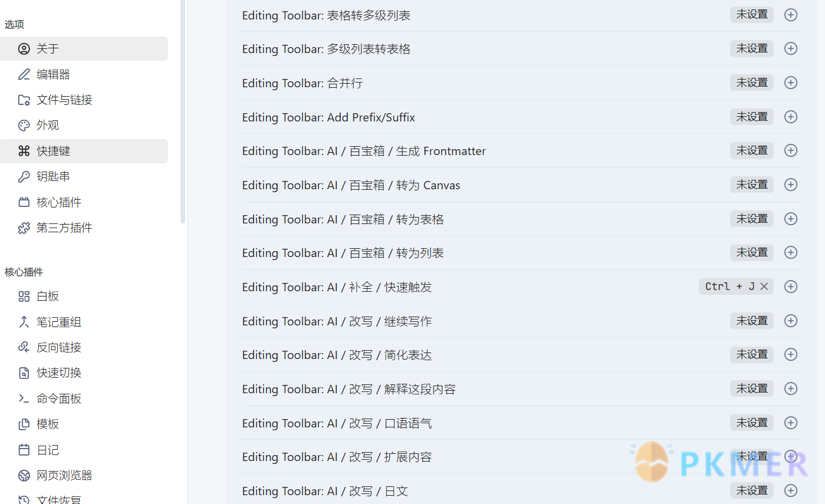Viewport: 825px width, 504px height.
Task: Click the 反向链接 chain icon
Action: click(x=23, y=347)
